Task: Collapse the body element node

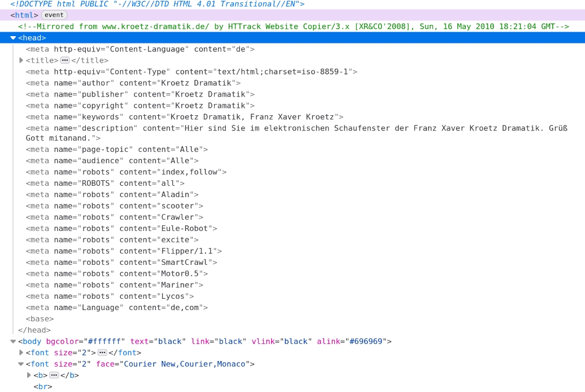Action: (14, 342)
